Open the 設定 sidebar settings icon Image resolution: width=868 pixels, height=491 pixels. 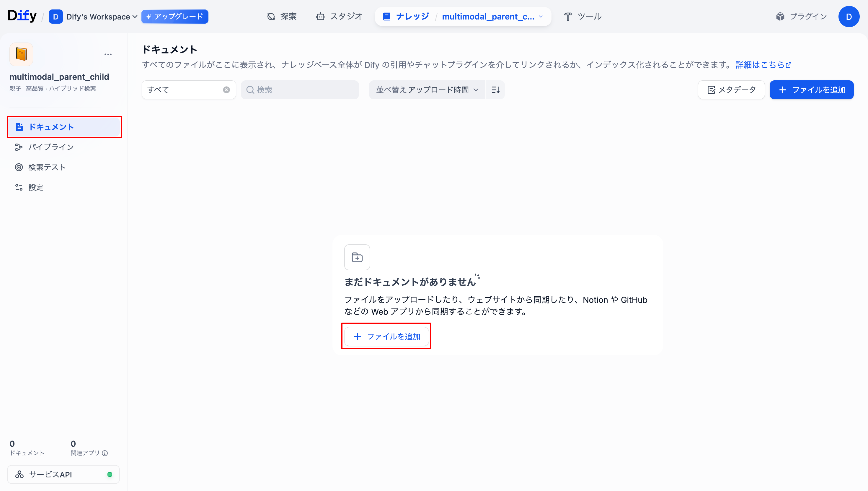(19, 187)
